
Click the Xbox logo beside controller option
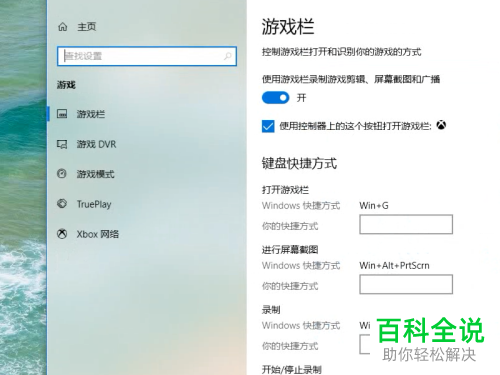[x=441, y=125]
